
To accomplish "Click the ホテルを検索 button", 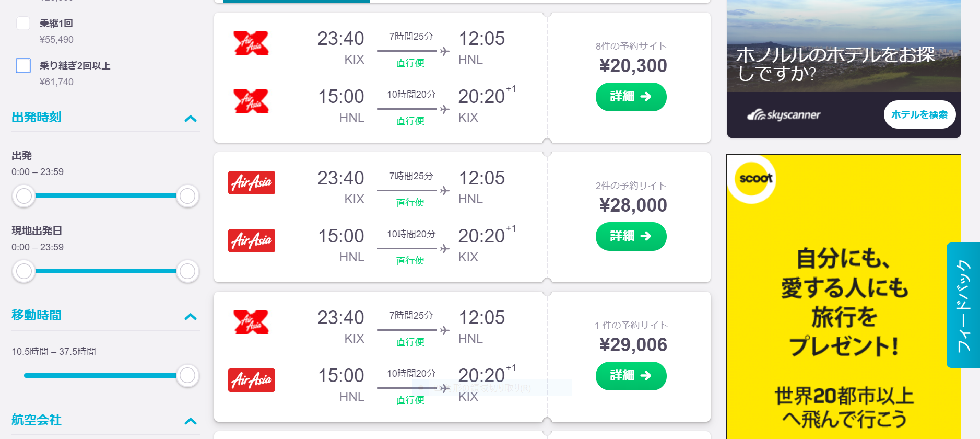I will pos(919,114).
